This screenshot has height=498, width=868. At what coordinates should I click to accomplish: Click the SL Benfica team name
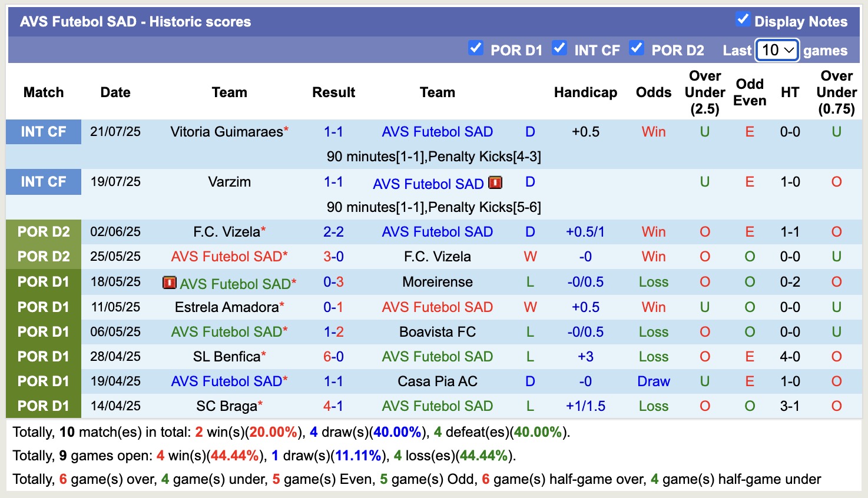click(x=226, y=357)
